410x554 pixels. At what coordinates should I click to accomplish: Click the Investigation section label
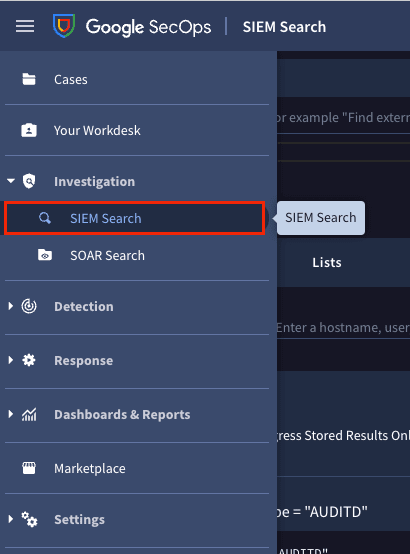(x=94, y=181)
